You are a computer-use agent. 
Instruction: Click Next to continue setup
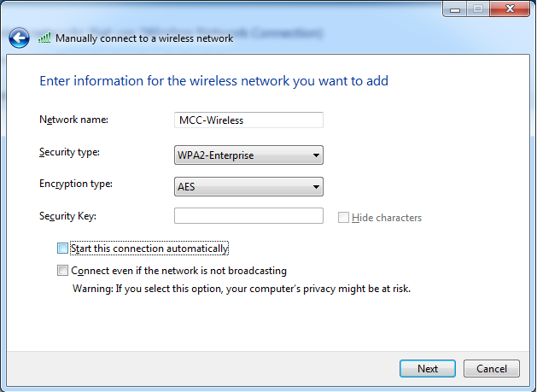[428, 369]
